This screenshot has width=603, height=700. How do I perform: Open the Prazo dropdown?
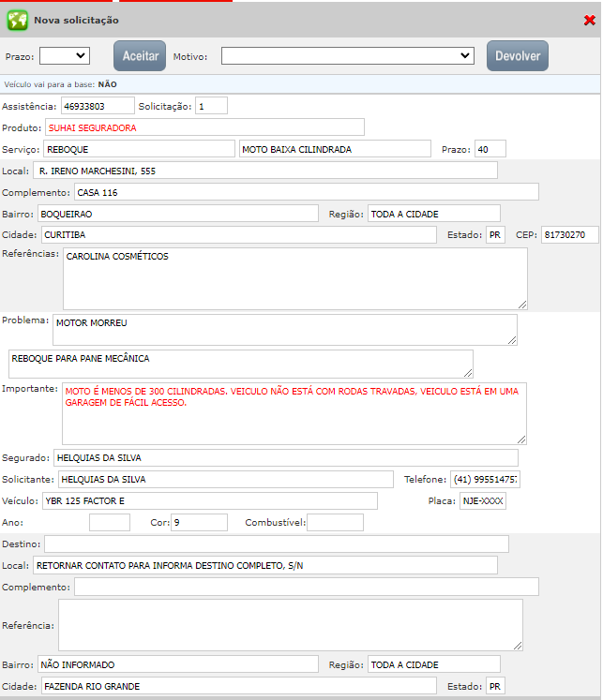pos(64,56)
